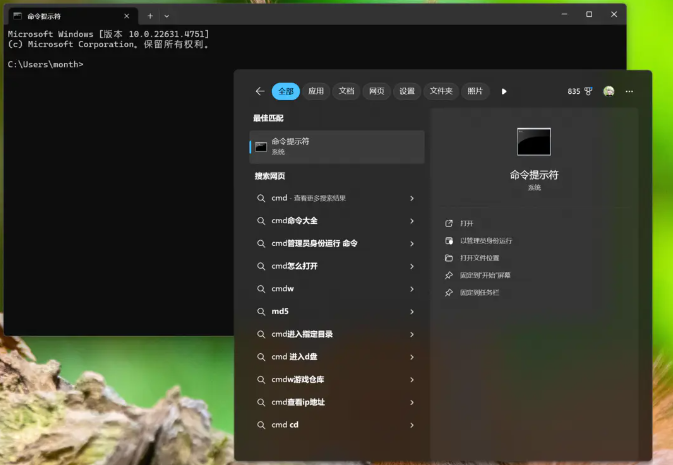The width and height of the screenshot is (673, 465).
Task: Expand chevron beside cmd进入指定目录
Action: [x=412, y=334]
